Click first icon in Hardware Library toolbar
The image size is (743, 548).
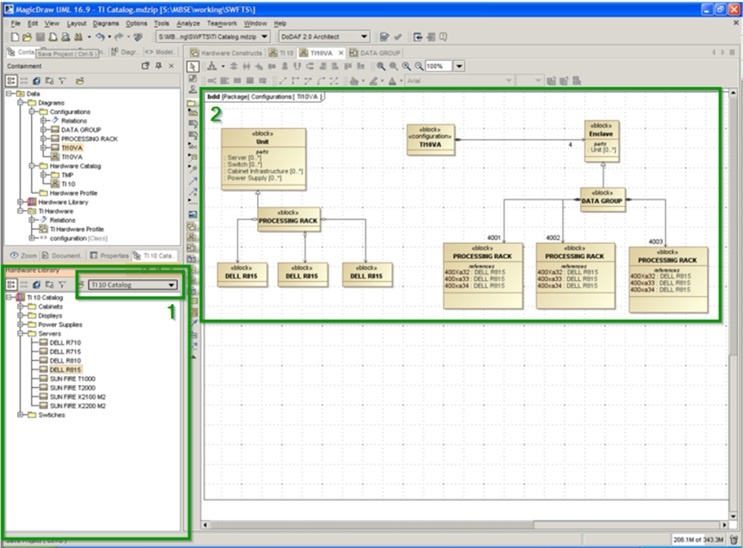(x=11, y=284)
